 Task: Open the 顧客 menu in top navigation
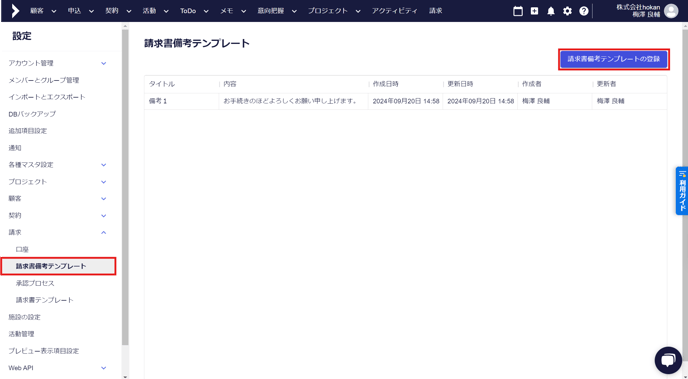[x=43, y=11]
